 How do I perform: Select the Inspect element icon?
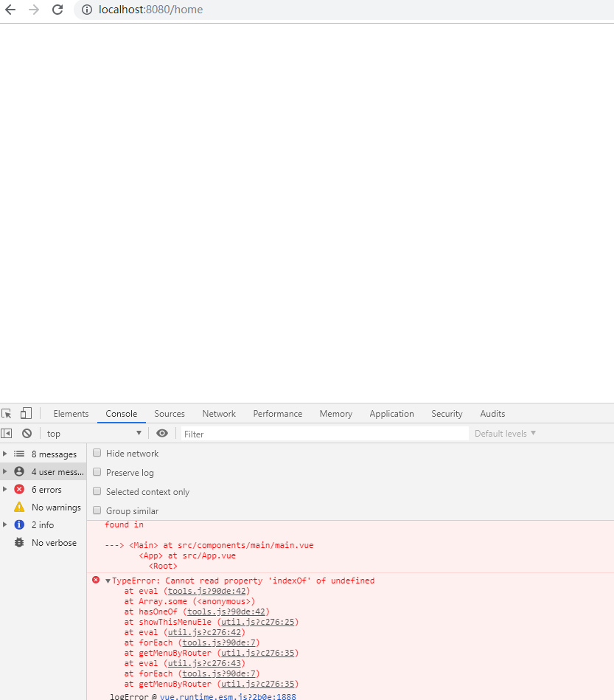click(7, 413)
